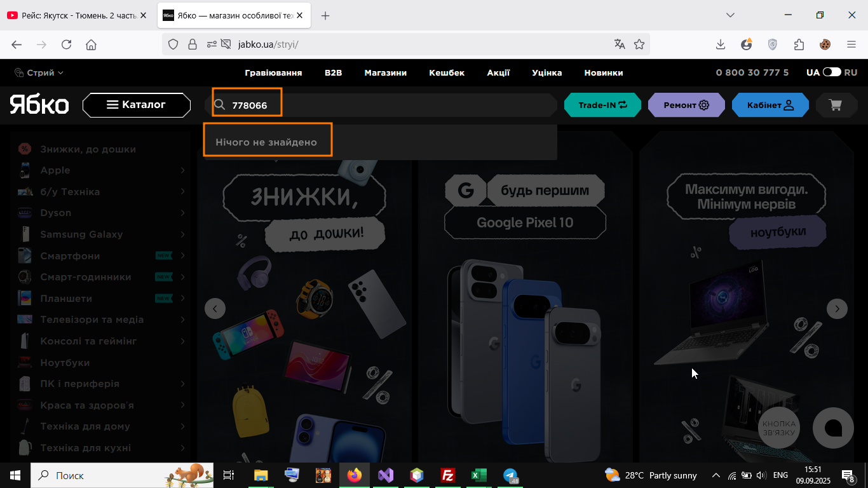Expand the Apple category arrow

coord(182,170)
